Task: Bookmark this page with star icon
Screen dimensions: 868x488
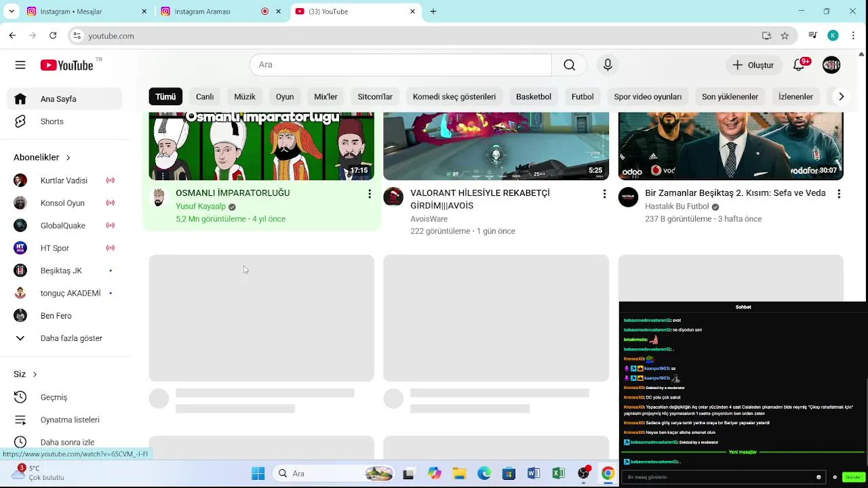Action: [x=785, y=36]
